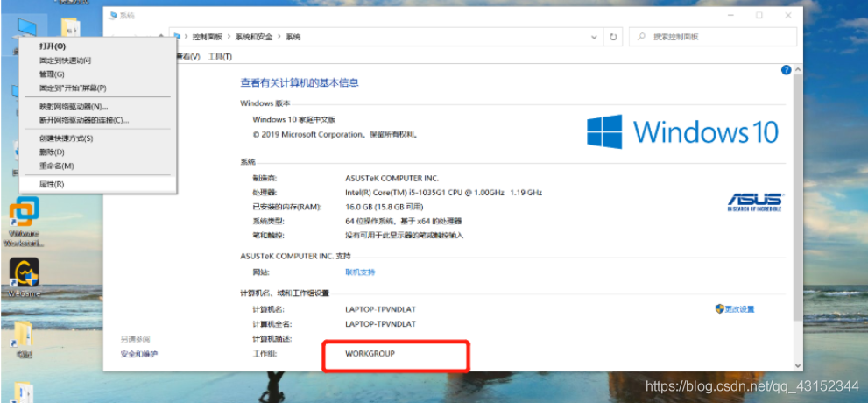This screenshot has height=403, width=868.
Task: Click the 计算机名 LAPTOP-TPVNDLAT value
Action: click(380, 309)
